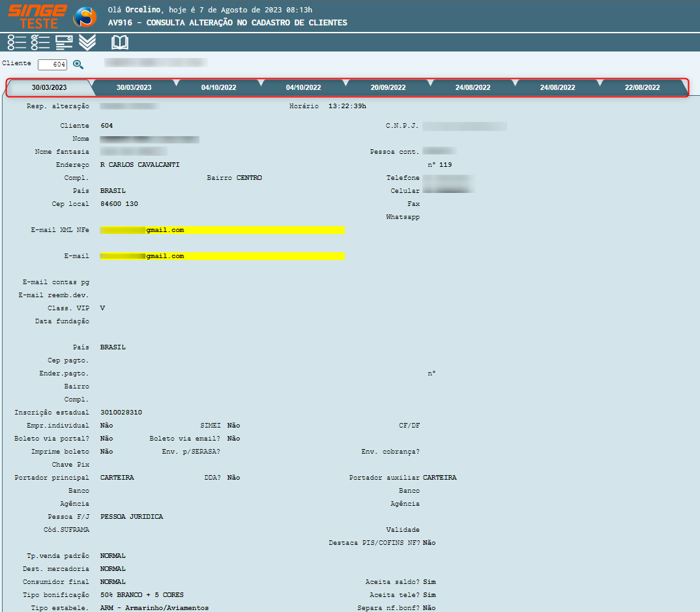This screenshot has width=700, height=612.
Task: Select the 22/08/2022 tab
Action: (642, 87)
